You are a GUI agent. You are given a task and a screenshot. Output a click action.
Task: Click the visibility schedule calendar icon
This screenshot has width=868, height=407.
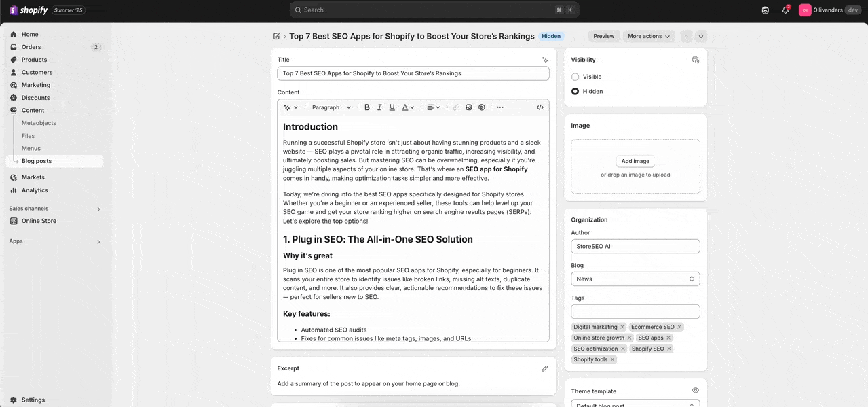[x=695, y=60]
